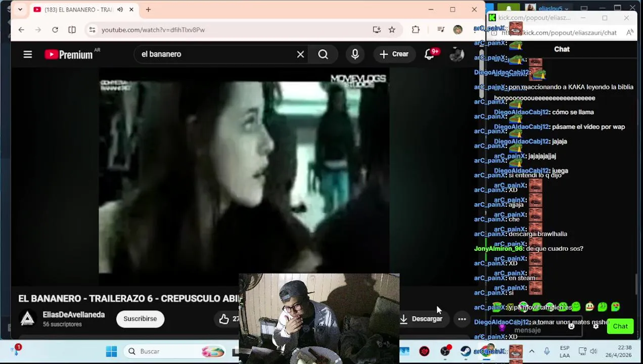Viewport: 643px width, 364px height.
Task: Open Steam from the taskbar
Action: pos(466,351)
